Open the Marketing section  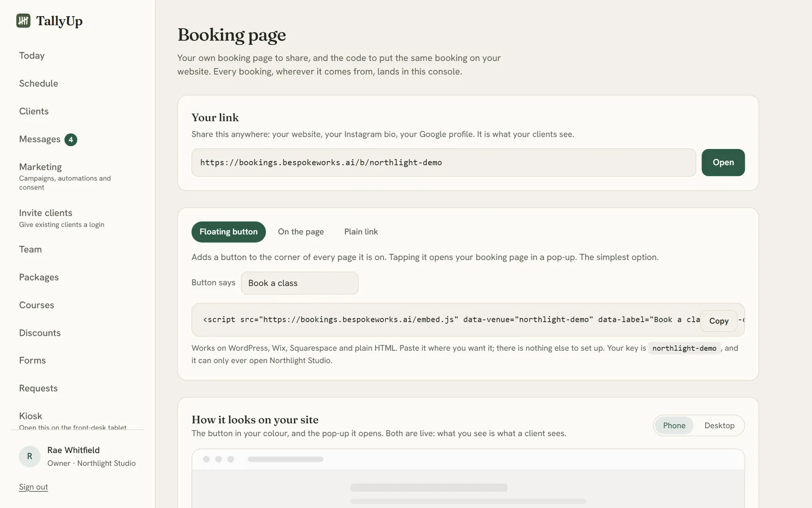[65, 176]
